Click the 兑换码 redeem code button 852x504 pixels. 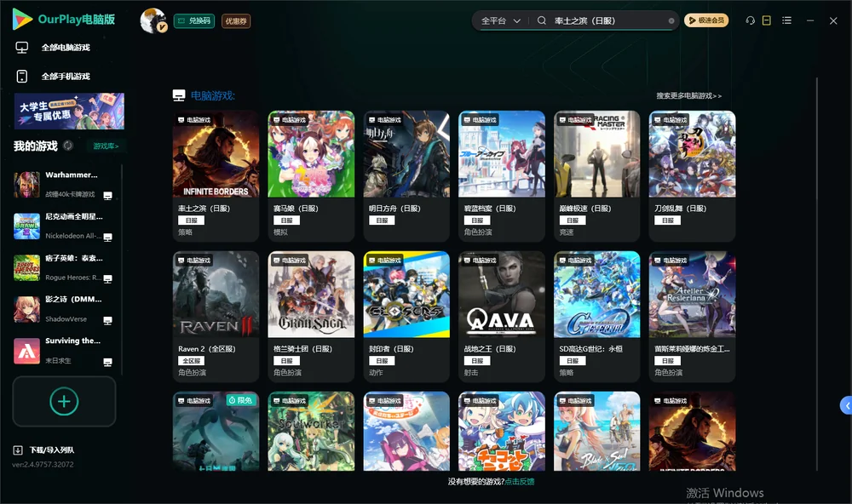point(194,20)
